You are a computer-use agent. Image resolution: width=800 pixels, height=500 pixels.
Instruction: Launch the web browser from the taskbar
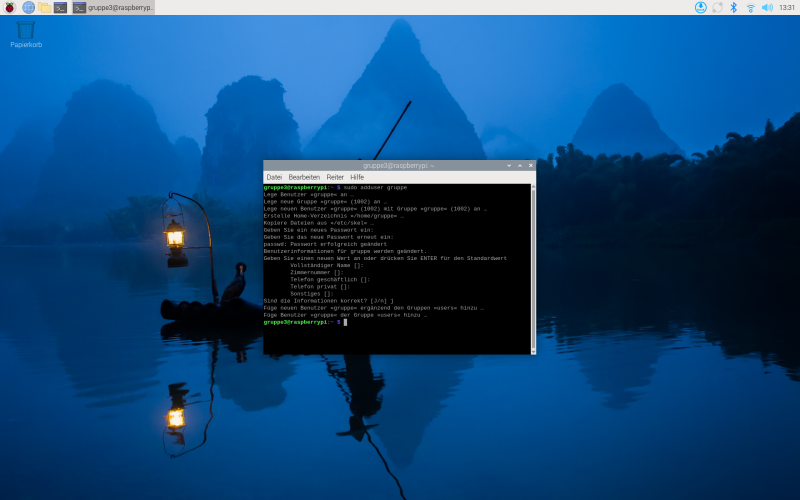[28, 7]
